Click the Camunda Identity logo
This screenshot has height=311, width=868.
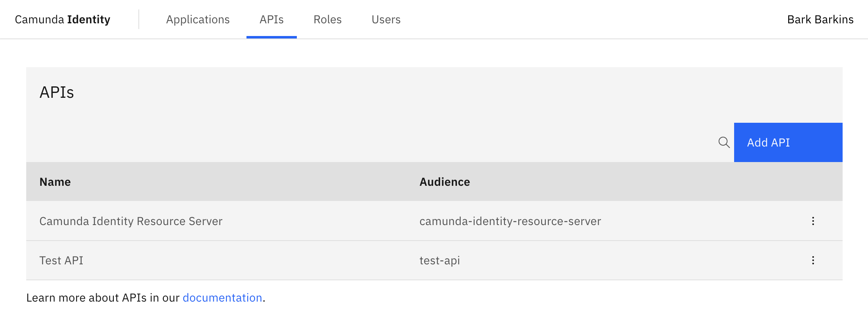click(x=63, y=20)
